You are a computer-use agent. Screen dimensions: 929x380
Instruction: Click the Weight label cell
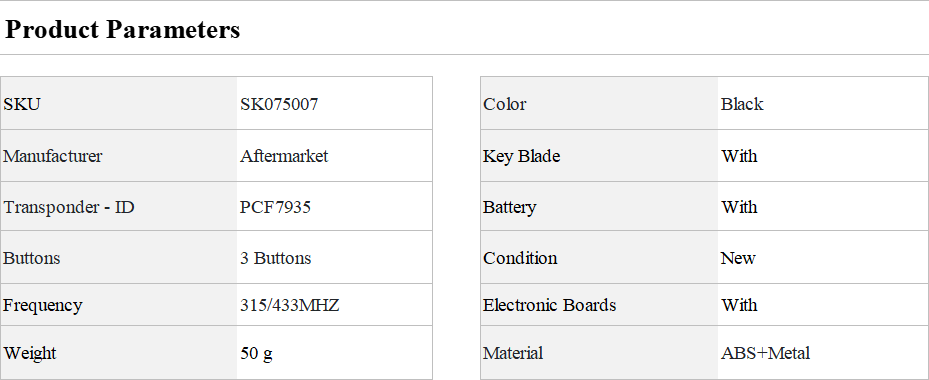[x=118, y=353]
